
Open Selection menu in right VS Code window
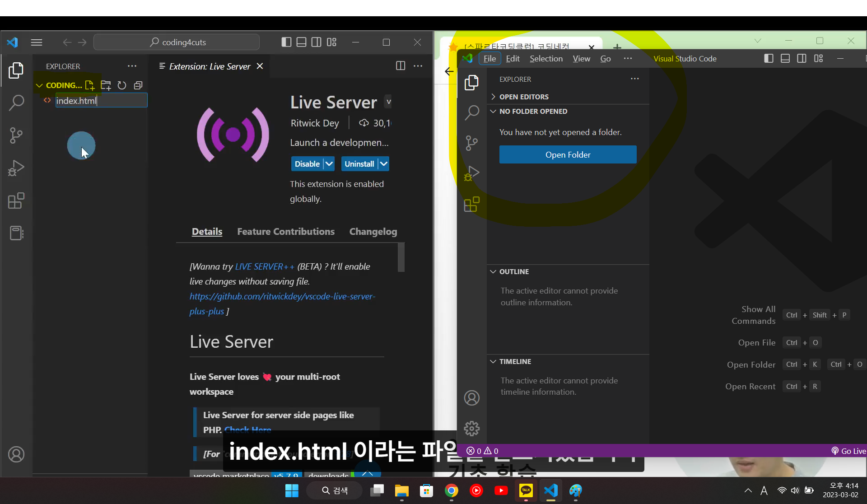coord(546,59)
